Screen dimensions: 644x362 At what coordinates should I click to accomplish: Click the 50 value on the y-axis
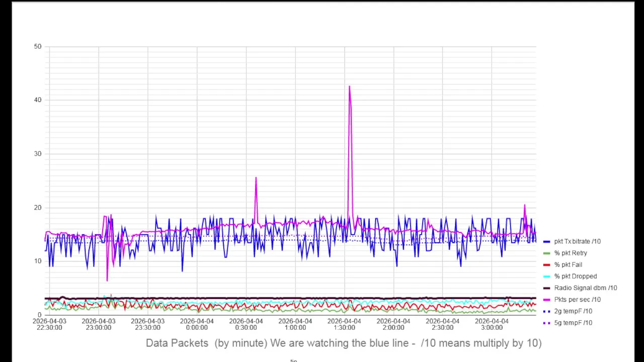[38, 46]
